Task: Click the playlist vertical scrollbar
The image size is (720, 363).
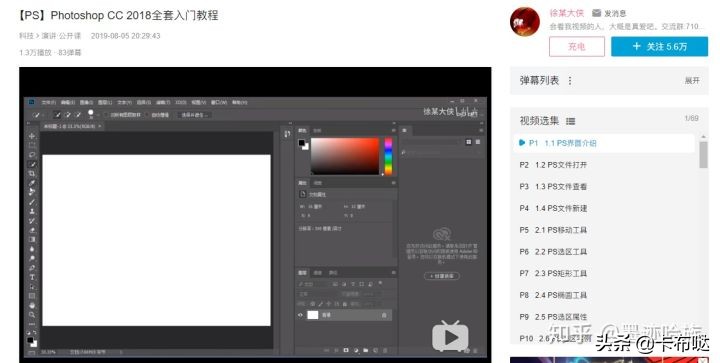Action: 703,155
